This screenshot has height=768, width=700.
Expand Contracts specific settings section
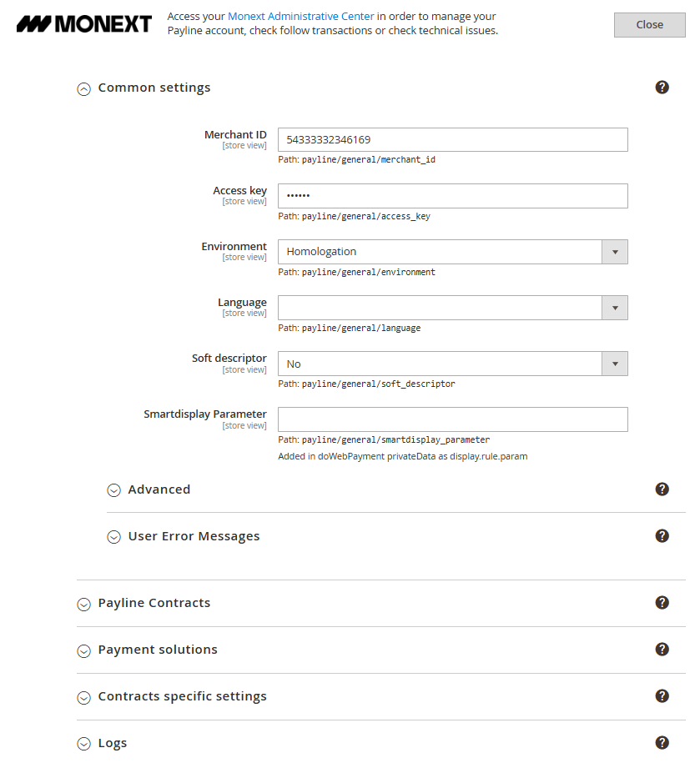pos(182,697)
